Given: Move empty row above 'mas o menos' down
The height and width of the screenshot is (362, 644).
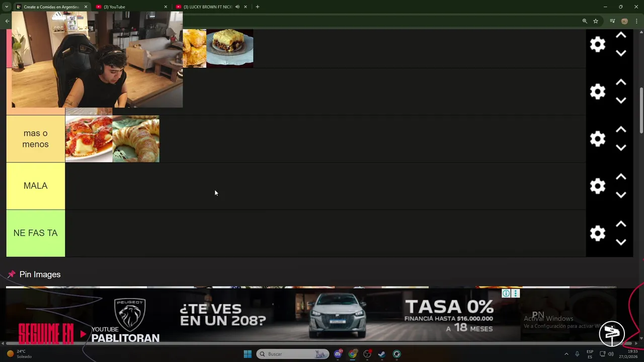Looking at the screenshot, I should click(621, 101).
